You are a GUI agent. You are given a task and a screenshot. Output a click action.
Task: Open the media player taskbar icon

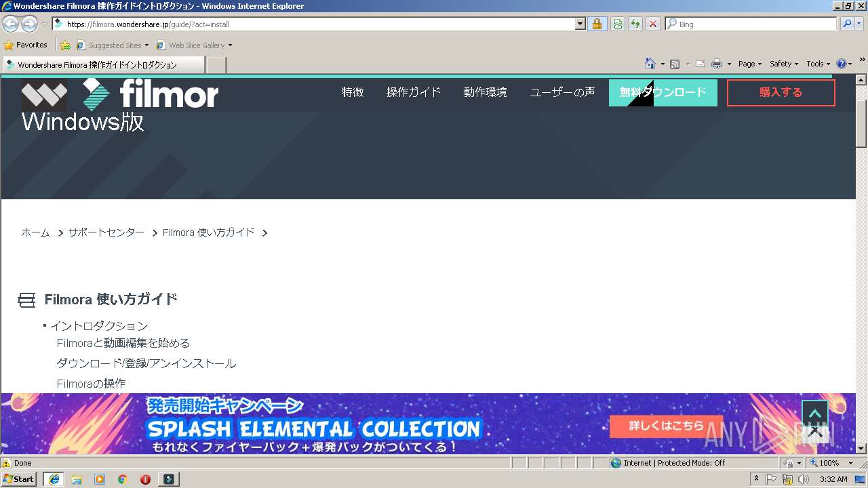pyautogui.click(x=100, y=479)
